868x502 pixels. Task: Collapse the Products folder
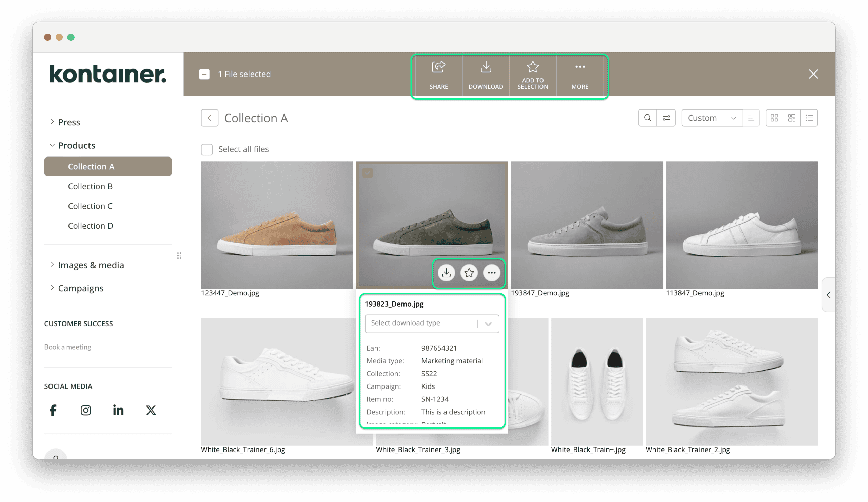52,145
